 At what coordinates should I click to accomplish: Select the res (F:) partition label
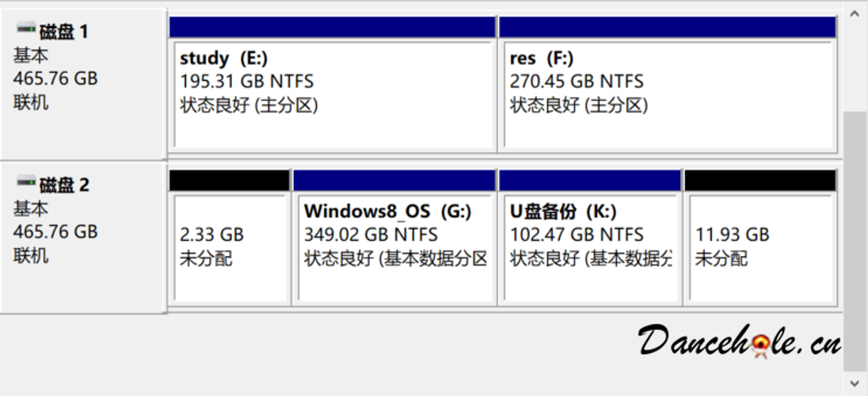[x=542, y=58]
